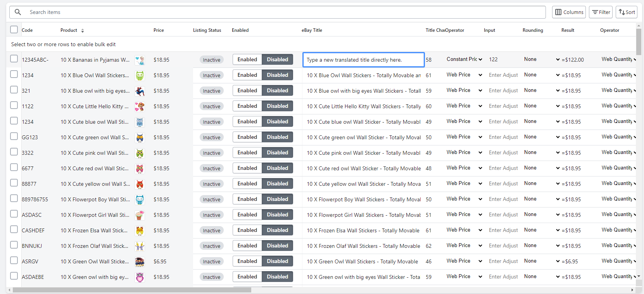
Task: Click the Input field showing 122
Action: pyautogui.click(x=503, y=59)
